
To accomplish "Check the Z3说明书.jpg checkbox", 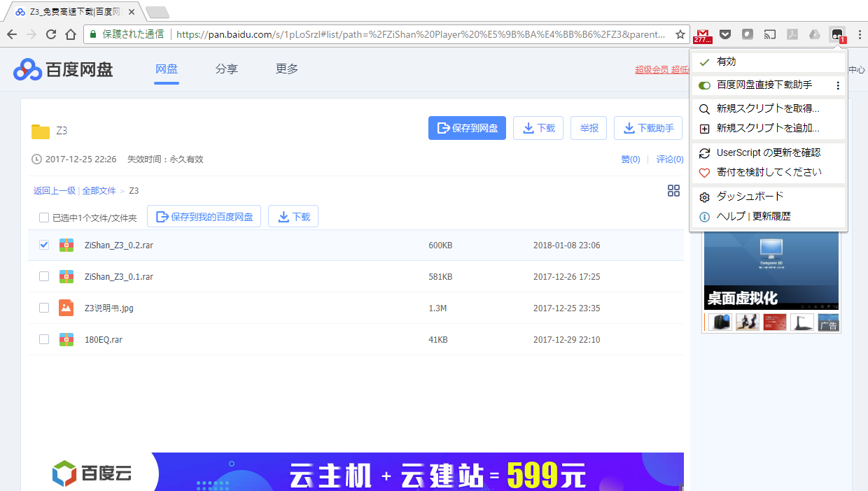I will tap(44, 308).
